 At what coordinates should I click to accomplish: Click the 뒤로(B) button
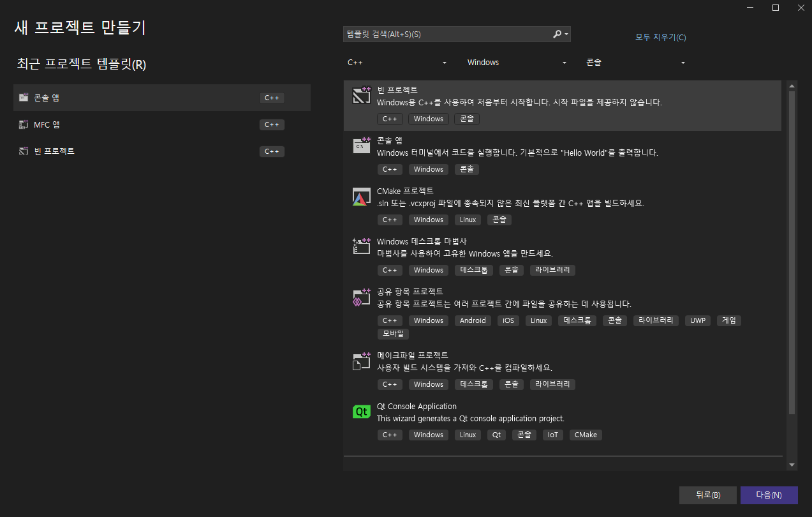708,495
